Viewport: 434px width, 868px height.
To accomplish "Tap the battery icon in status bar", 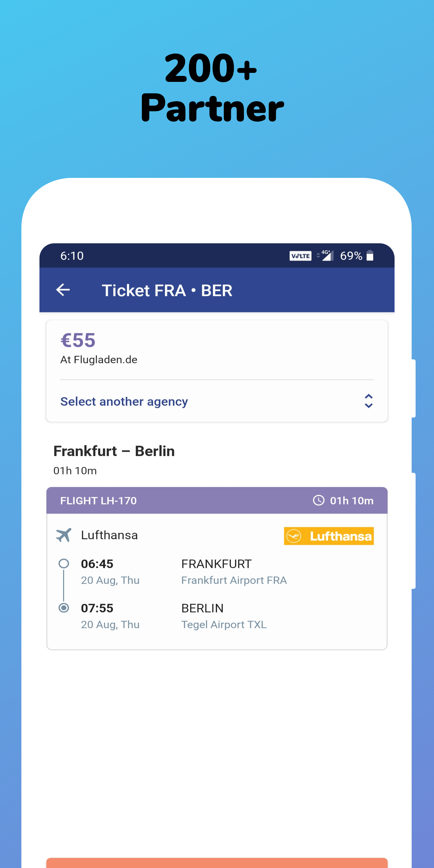I will point(370,256).
